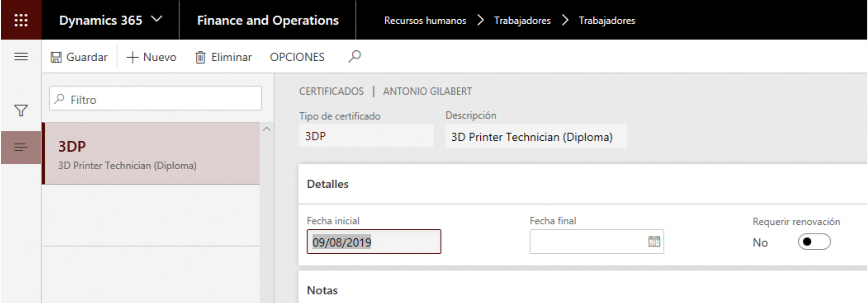Open Finance and Operations home

(268, 20)
